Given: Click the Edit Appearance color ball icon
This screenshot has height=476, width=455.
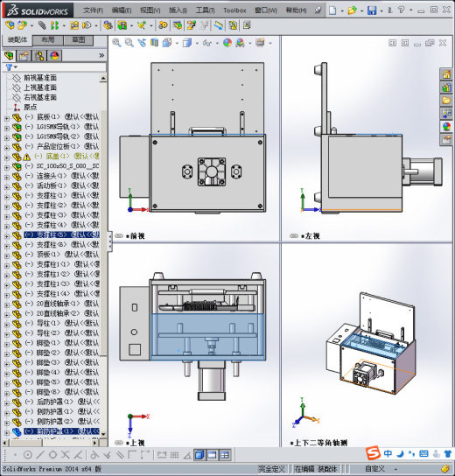Looking at the screenshot, I should [227, 43].
